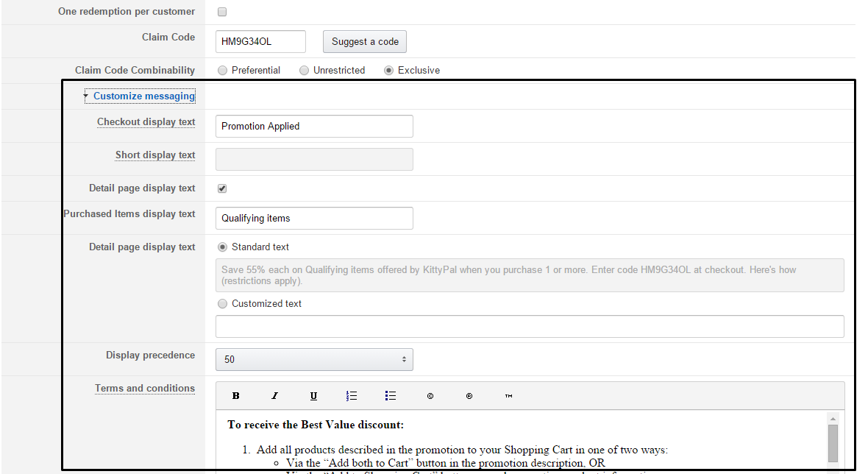
Task: Open Display precedence dropdown
Action: [x=314, y=359]
